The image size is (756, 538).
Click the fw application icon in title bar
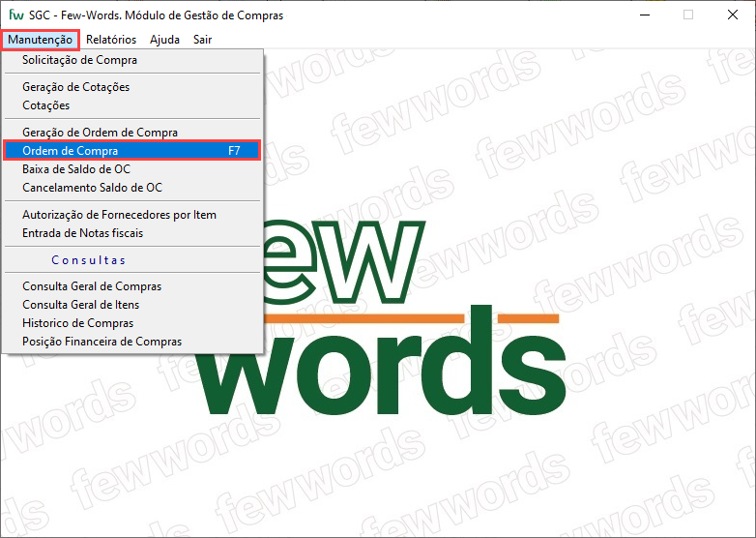(x=16, y=15)
